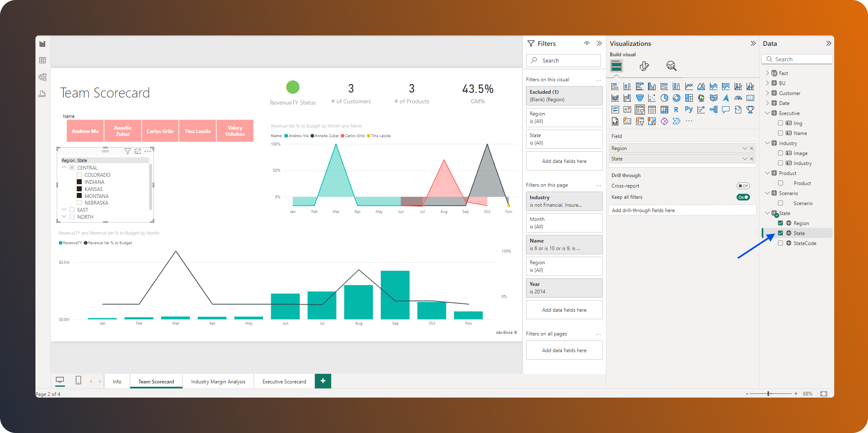Select the pie chart visualization icon

point(664,98)
